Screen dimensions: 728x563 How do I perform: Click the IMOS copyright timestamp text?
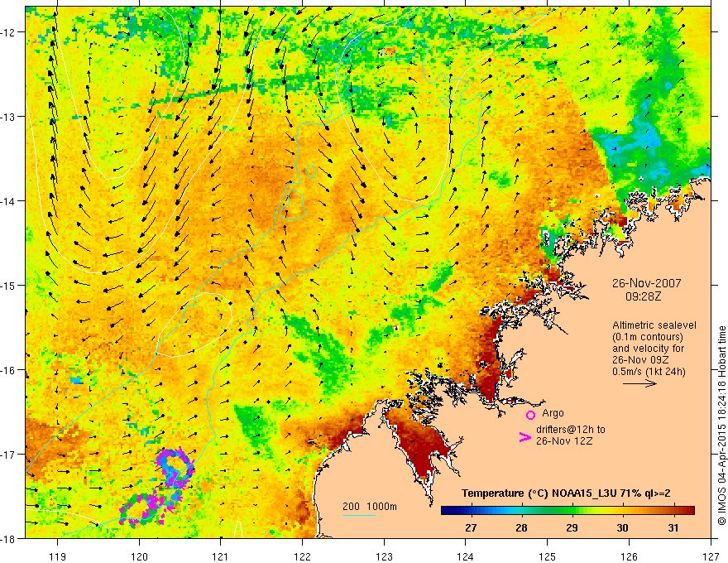(x=721, y=425)
